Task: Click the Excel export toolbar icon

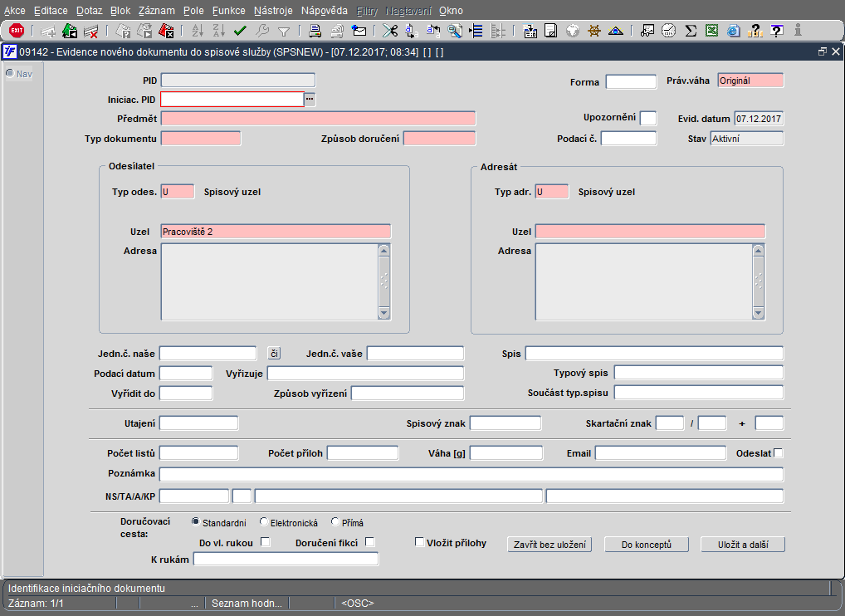Action: (x=711, y=31)
